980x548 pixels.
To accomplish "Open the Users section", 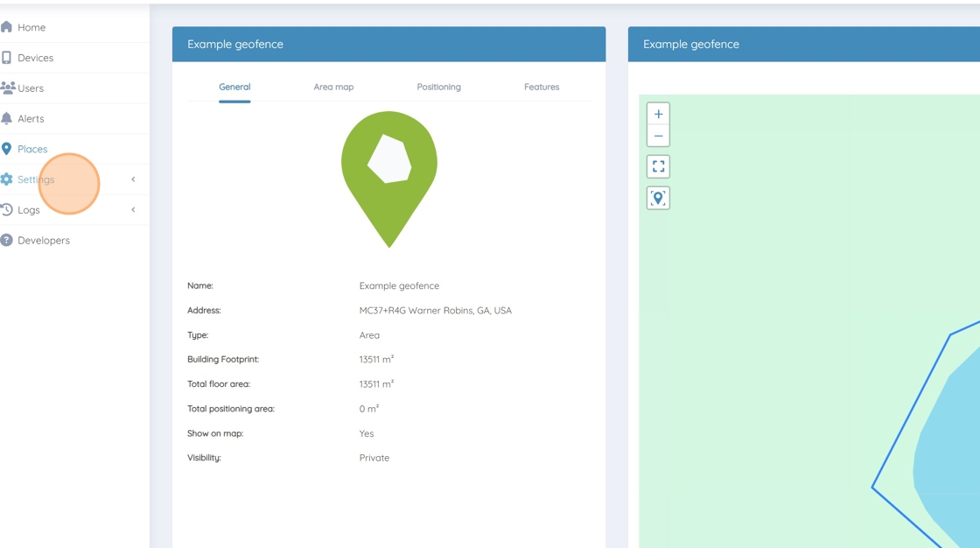I will coord(31,88).
